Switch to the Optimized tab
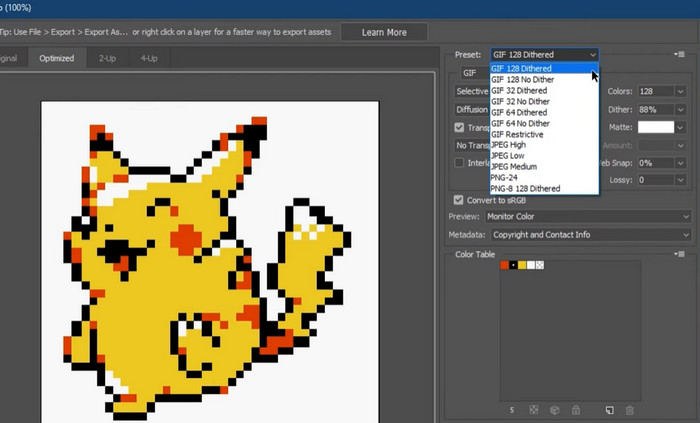Viewport: 700px width, 423px height. pos(57,58)
